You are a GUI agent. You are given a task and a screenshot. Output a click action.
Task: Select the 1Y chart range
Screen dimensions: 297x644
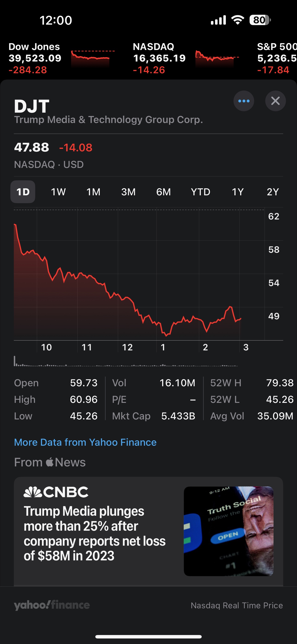[238, 192]
